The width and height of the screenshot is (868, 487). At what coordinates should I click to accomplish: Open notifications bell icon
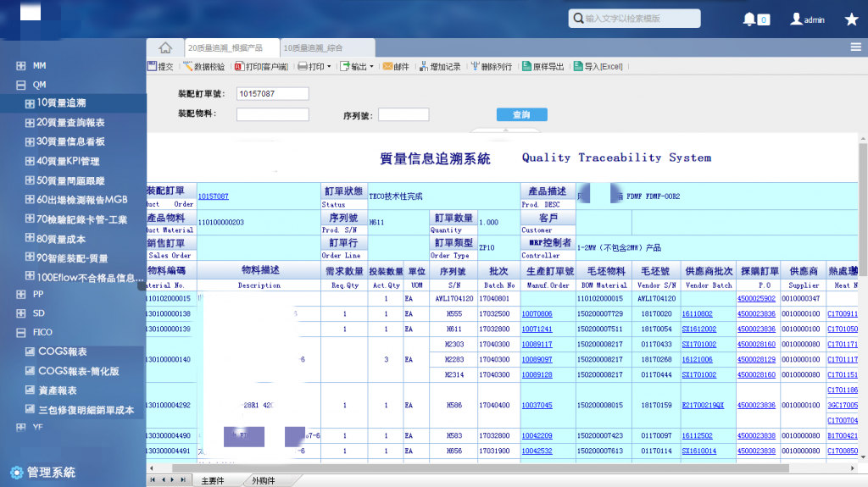(749, 19)
